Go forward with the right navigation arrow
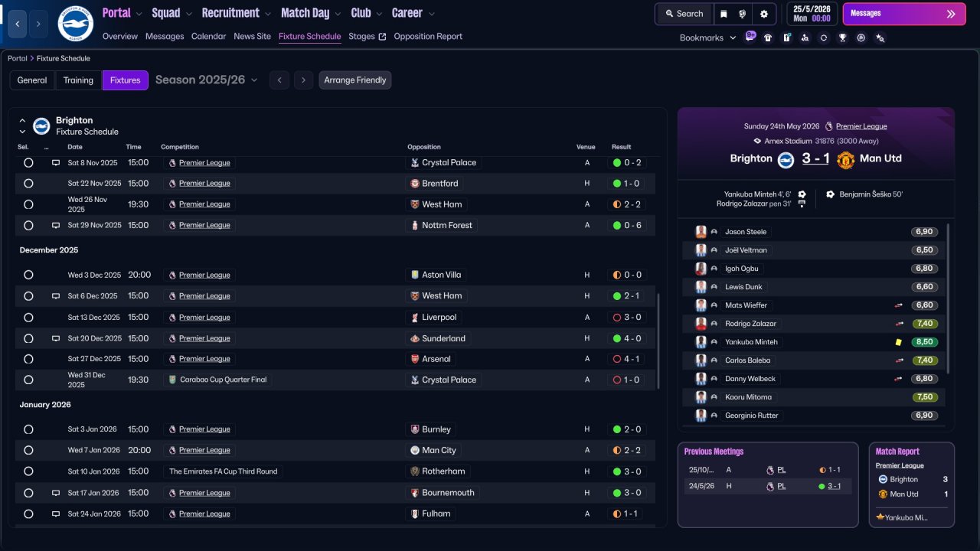This screenshot has height=551, width=980. point(38,24)
